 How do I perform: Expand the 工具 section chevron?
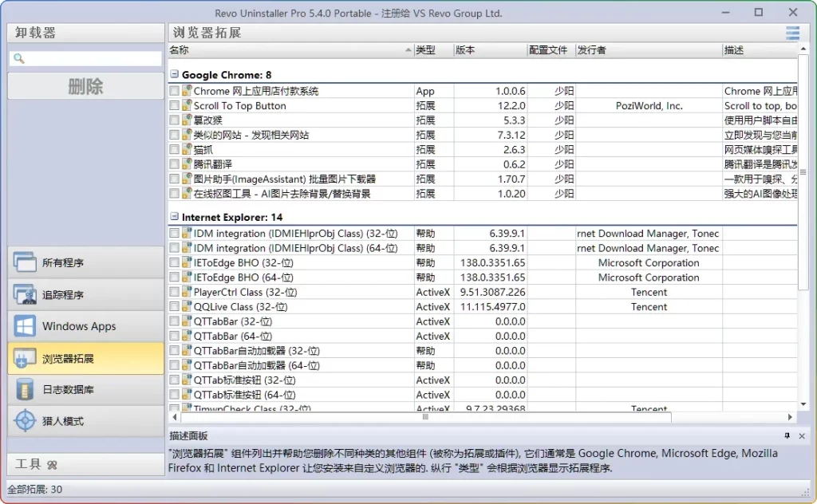tap(52, 465)
